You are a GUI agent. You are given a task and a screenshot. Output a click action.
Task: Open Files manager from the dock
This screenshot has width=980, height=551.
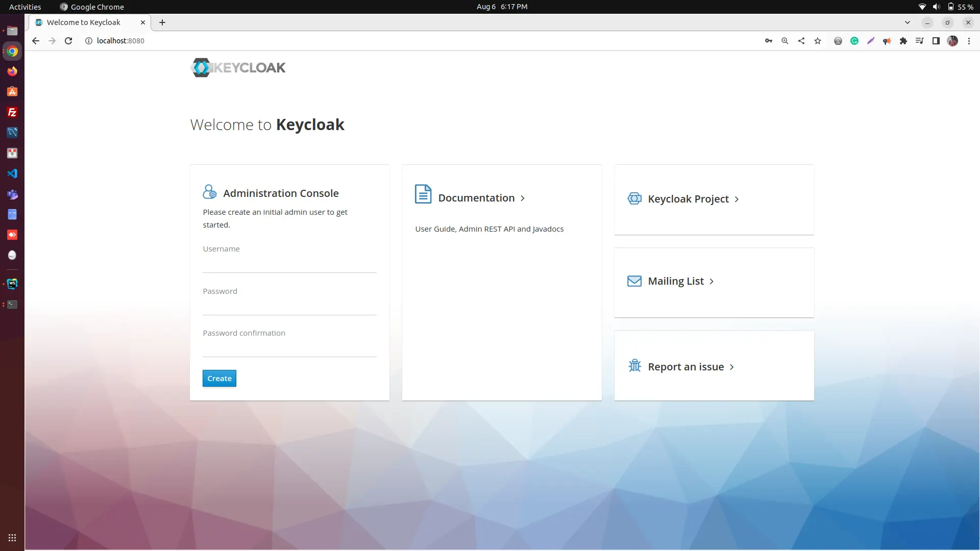(x=12, y=31)
